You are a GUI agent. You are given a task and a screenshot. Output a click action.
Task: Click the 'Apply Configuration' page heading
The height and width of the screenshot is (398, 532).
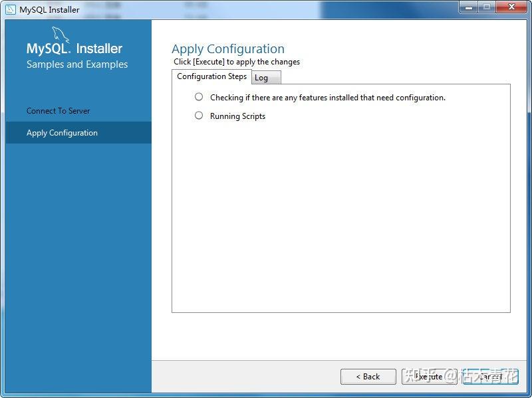228,49
